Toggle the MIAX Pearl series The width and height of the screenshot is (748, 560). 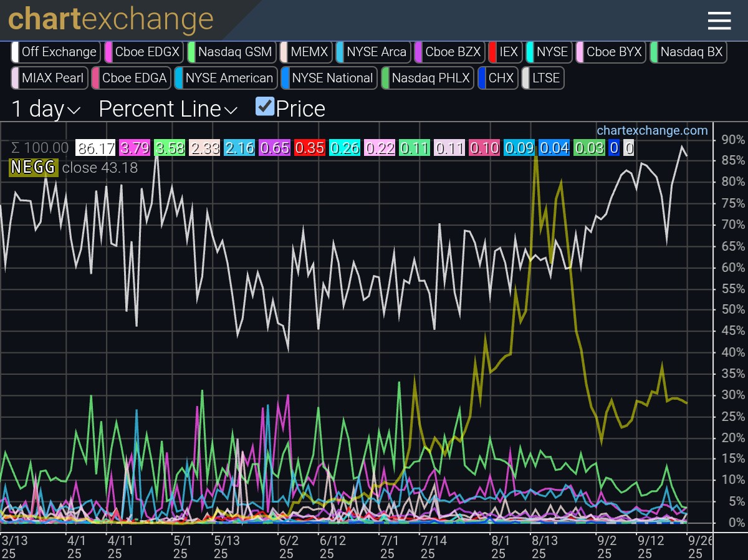(49, 78)
